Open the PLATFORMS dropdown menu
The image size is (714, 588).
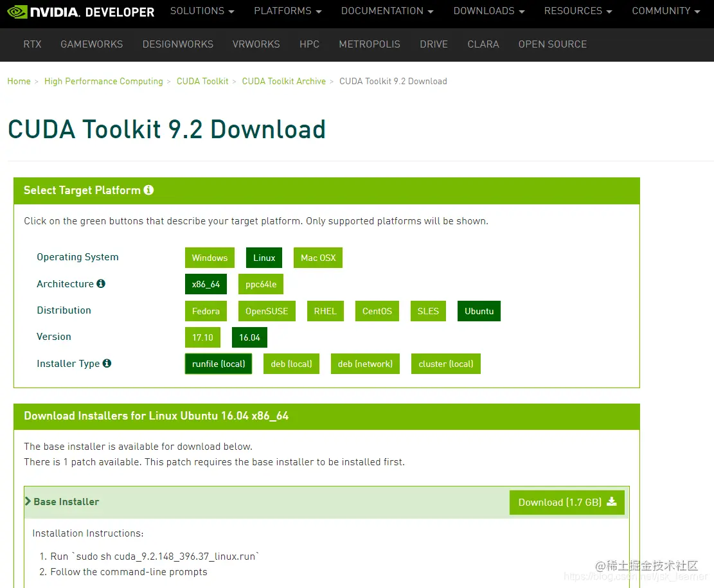(x=288, y=11)
